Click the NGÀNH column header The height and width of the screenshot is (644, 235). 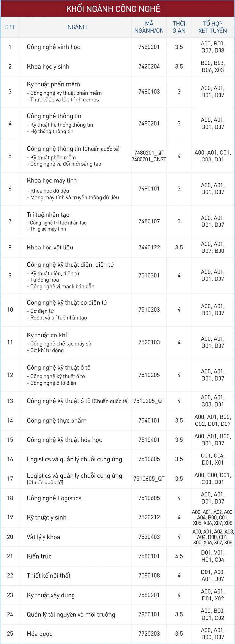coord(77,27)
